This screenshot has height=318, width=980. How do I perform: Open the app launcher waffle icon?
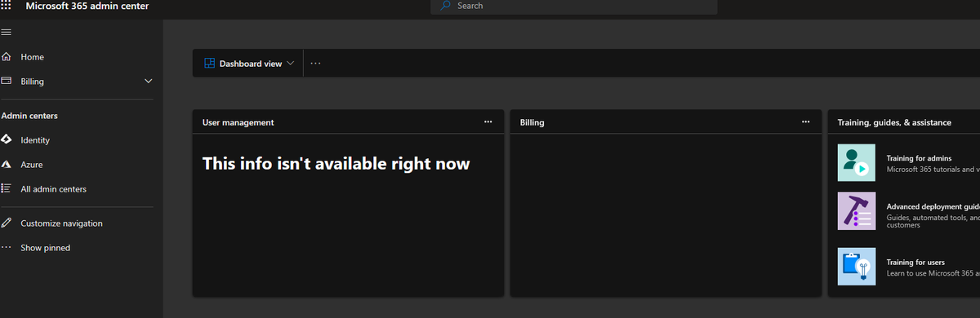[7, 5]
